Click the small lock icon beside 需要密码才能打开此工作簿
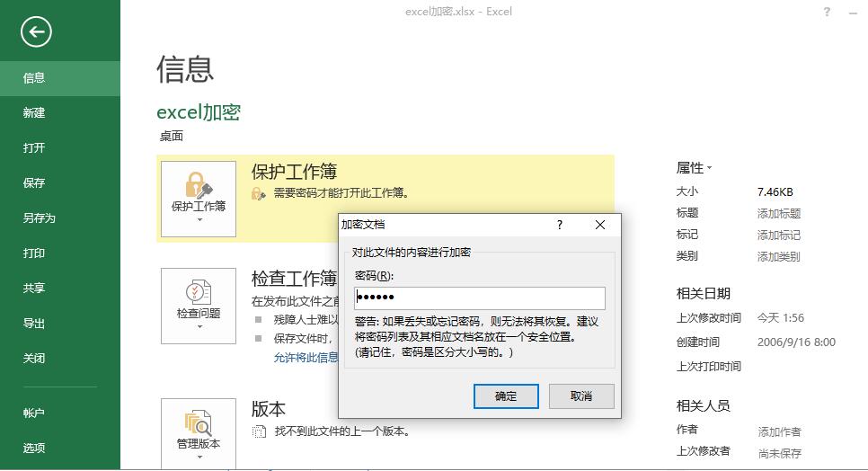 (259, 194)
